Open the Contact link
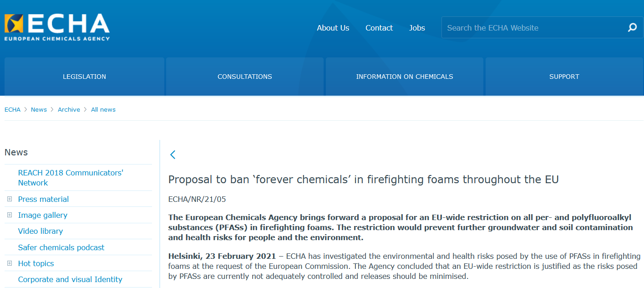Screen dimensions: 644x288 (x=379, y=28)
